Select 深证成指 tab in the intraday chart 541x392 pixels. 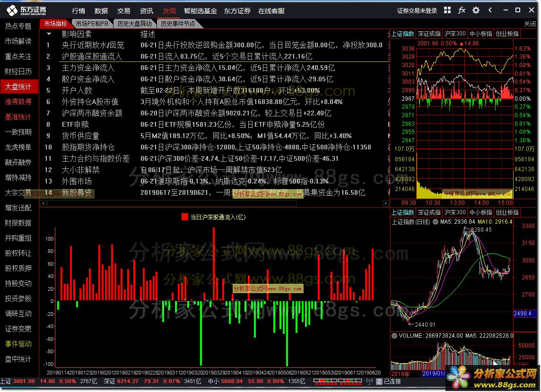pyautogui.click(x=429, y=34)
